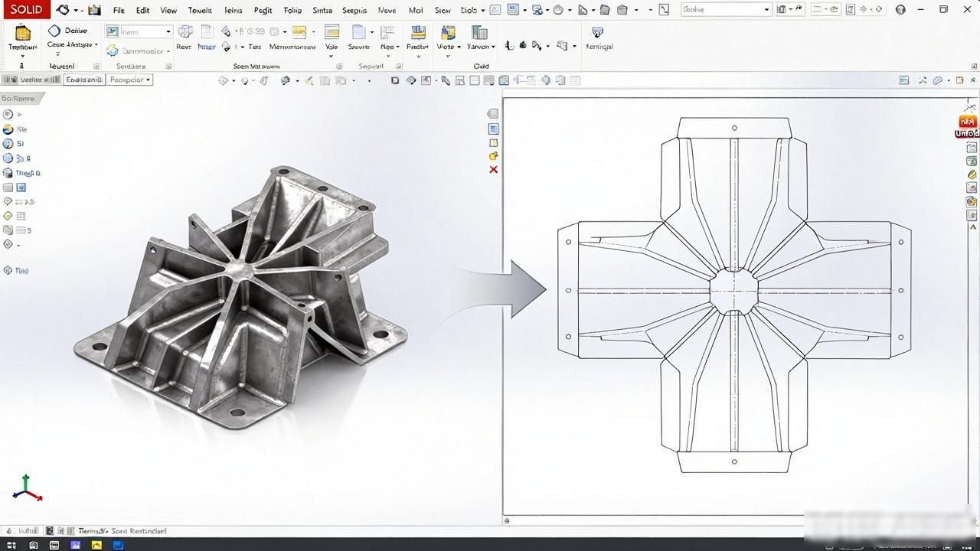Open the Edit menu
The image size is (980, 551).
(x=142, y=11)
